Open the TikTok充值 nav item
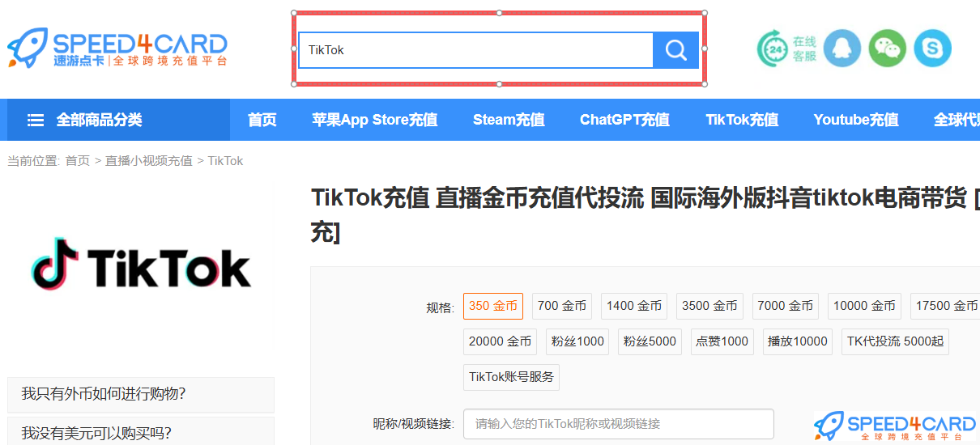 pos(742,120)
